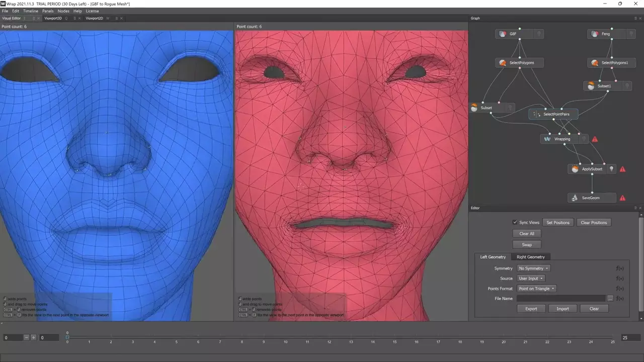This screenshot has width=644, height=362.
Task: Select the GBF node icon in graph
Action: coord(502,34)
